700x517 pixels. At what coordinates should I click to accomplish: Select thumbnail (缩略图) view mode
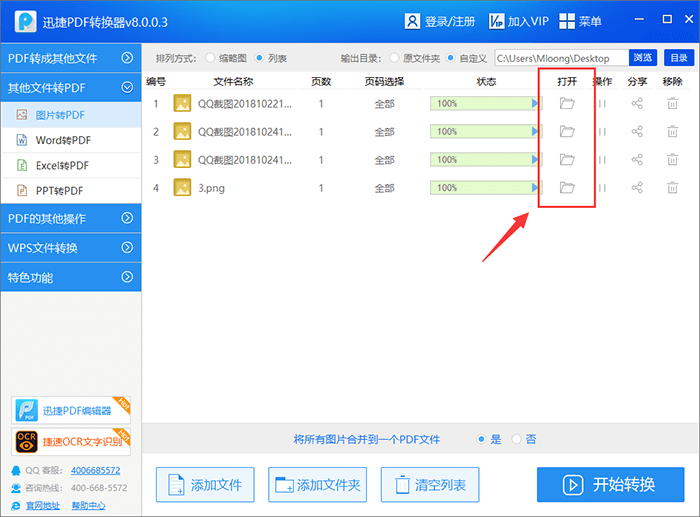(x=210, y=58)
